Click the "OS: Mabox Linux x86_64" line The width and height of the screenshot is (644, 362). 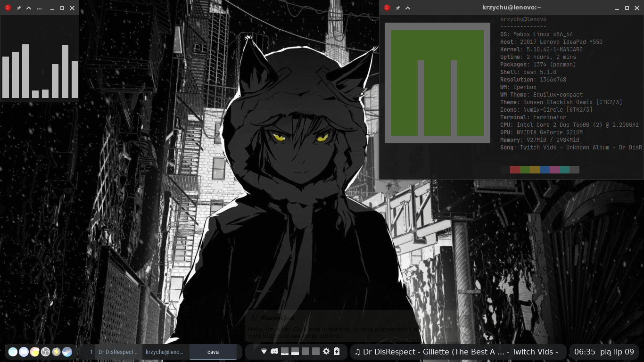tap(537, 34)
